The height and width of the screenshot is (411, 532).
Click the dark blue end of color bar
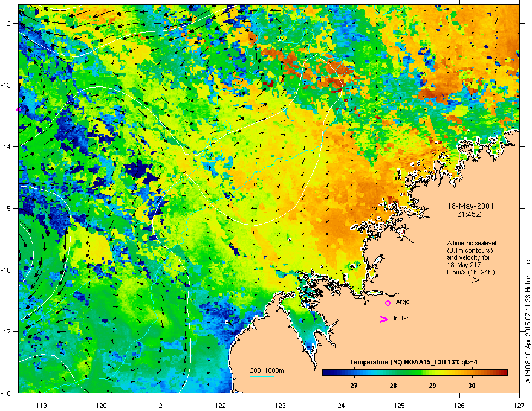click(x=325, y=373)
